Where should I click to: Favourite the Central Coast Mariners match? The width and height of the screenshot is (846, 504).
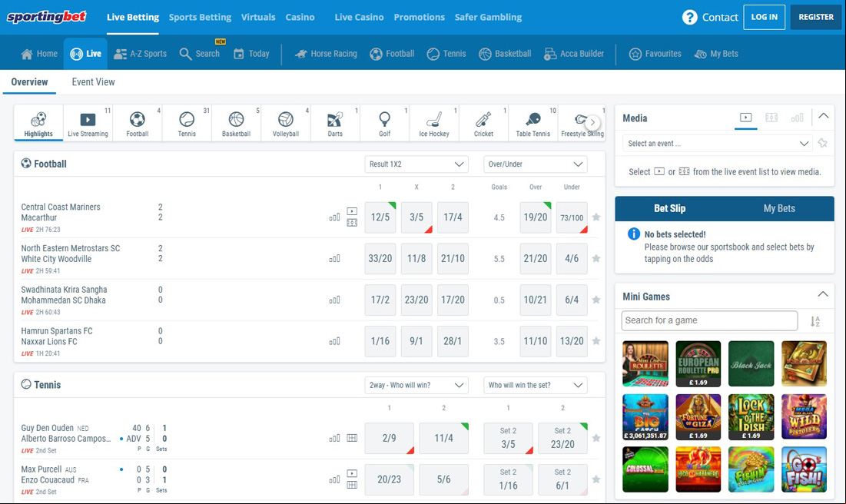pos(596,217)
